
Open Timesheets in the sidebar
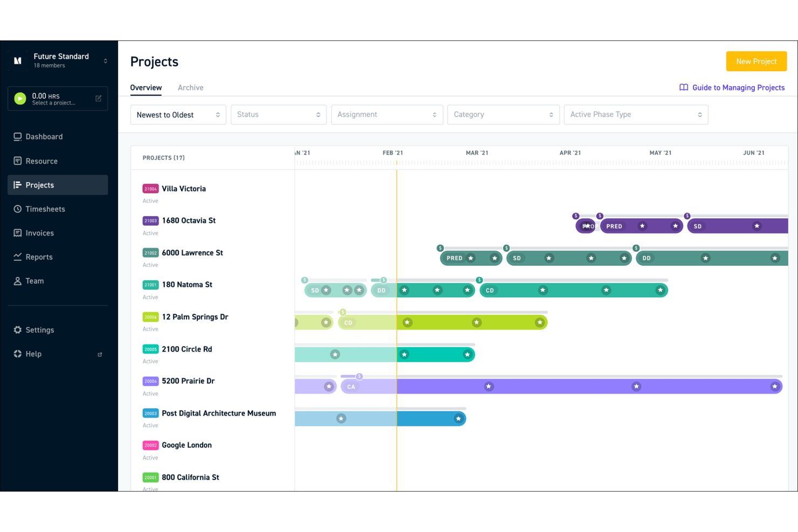(58, 209)
